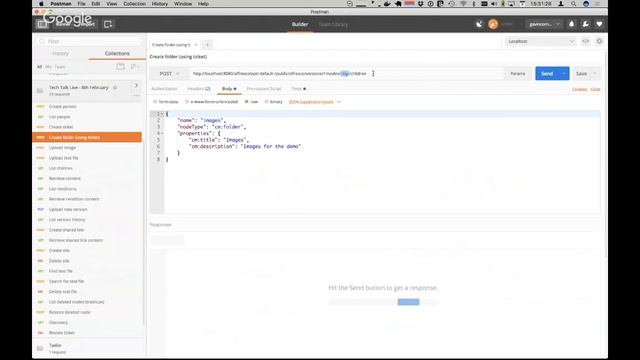Viewport: 640px width, 360px height.
Task: Open the Send button dropdown arrow
Action: pos(564,73)
